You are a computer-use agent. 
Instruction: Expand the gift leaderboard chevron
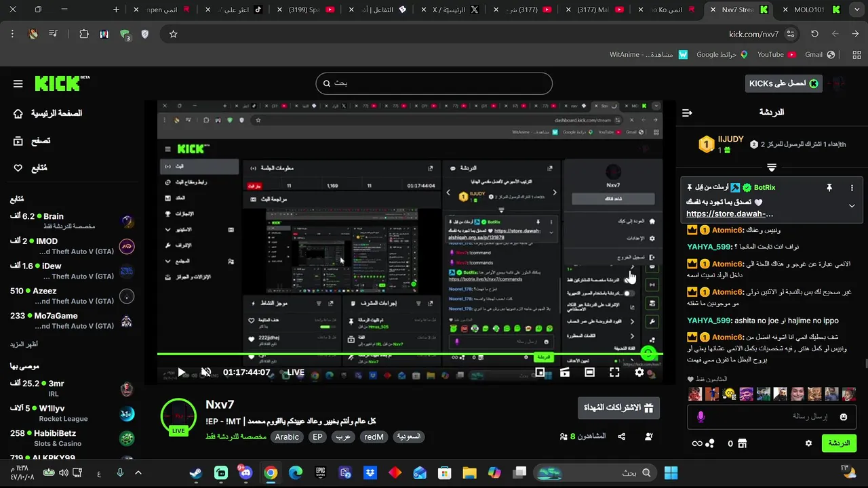click(772, 167)
